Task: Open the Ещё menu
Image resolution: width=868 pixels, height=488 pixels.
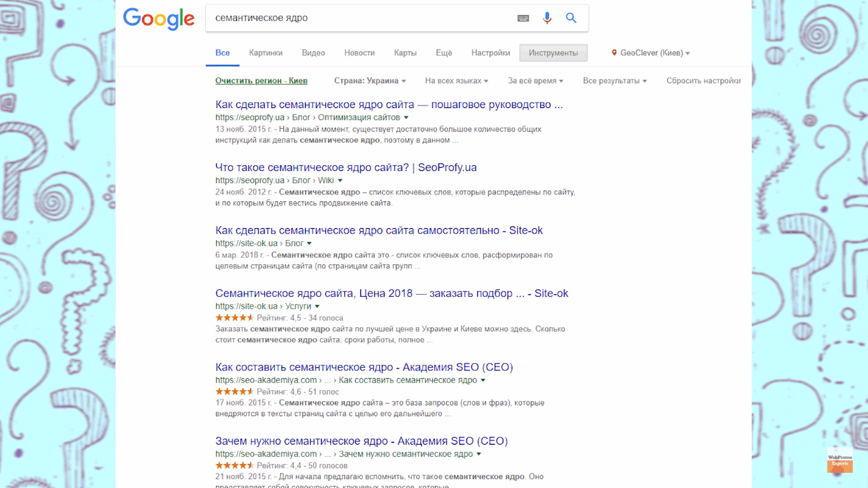Action: pyautogui.click(x=444, y=53)
